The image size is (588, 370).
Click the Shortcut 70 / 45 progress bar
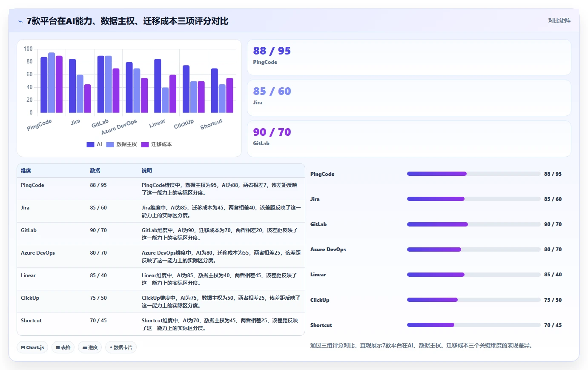(473, 325)
